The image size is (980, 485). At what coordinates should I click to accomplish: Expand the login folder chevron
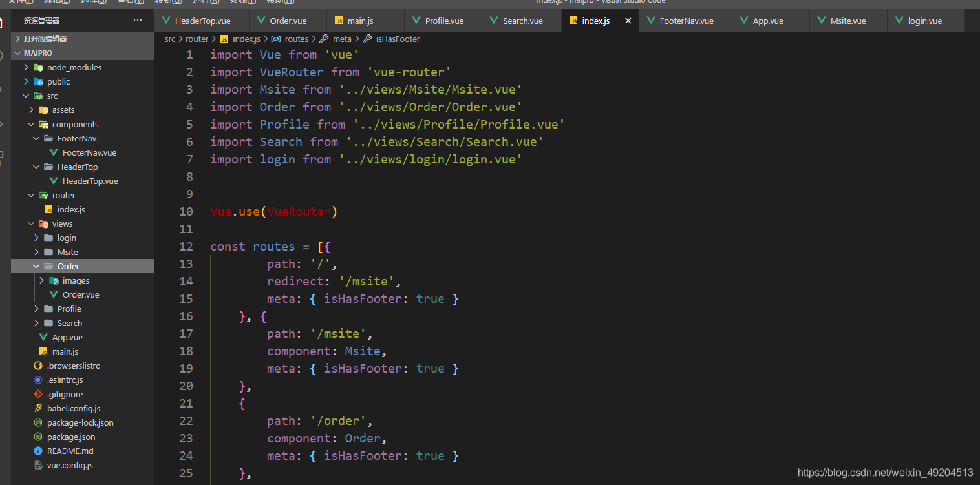pos(37,238)
